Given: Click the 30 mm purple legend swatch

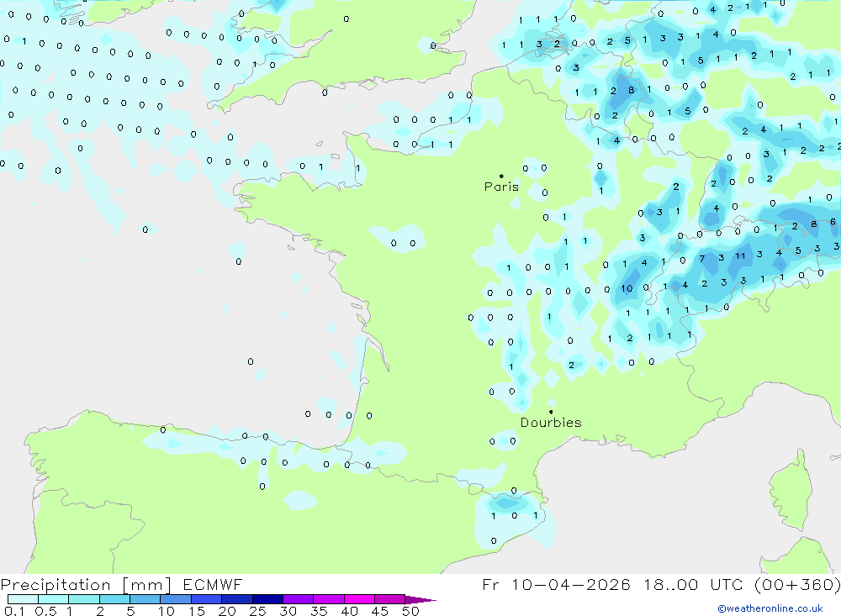Looking at the screenshot, I should click(298, 599).
